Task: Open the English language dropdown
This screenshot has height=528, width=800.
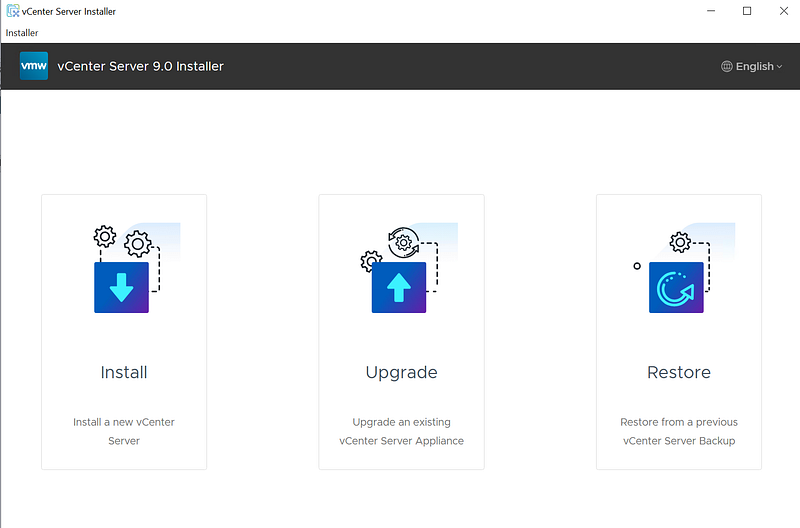Action: [x=754, y=66]
